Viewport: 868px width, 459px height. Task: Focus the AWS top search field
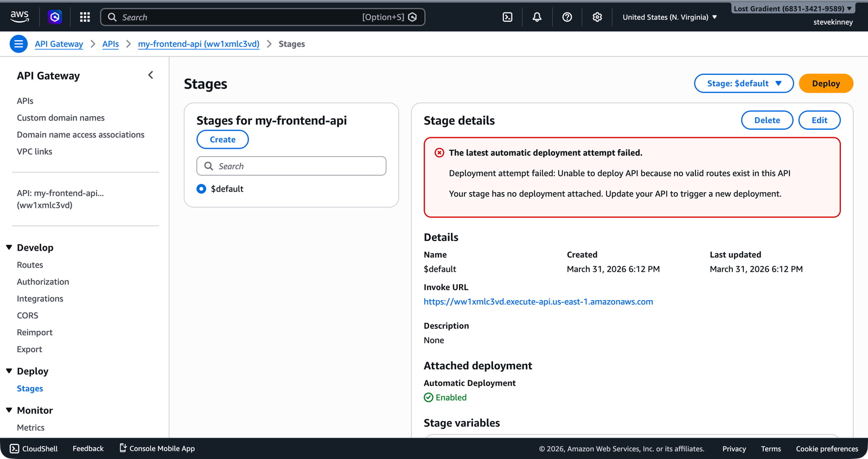(263, 17)
